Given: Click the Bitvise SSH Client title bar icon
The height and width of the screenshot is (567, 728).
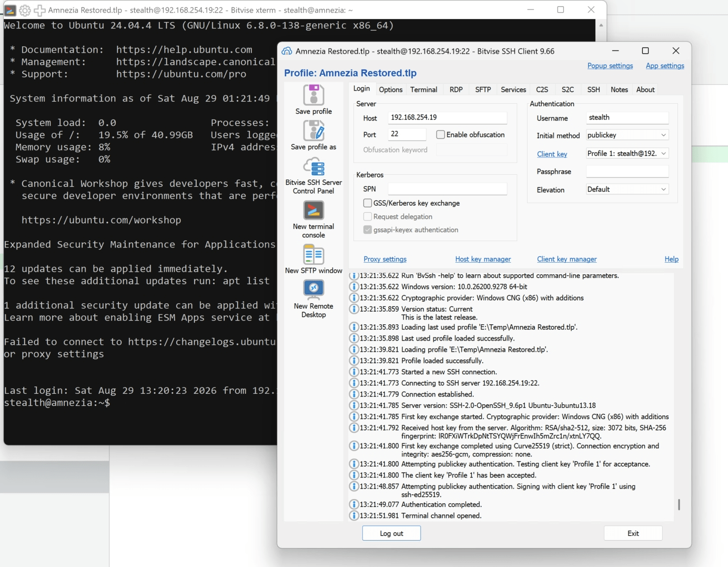Looking at the screenshot, I should (287, 51).
